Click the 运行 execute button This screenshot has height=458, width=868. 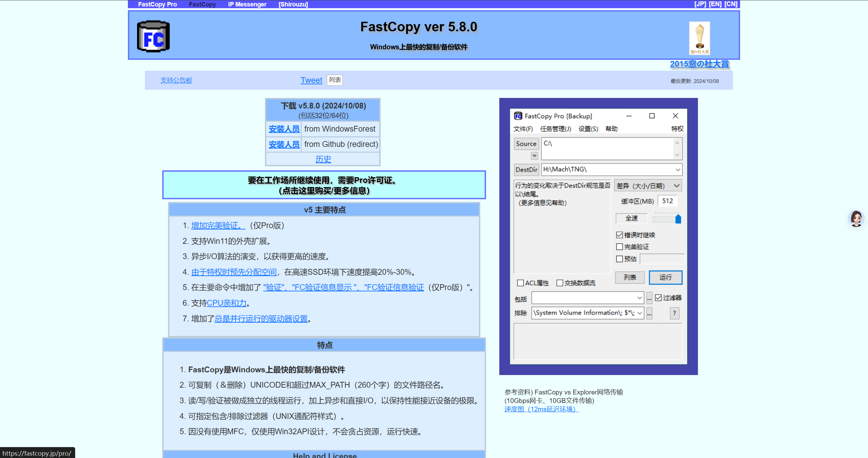click(x=665, y=277)
